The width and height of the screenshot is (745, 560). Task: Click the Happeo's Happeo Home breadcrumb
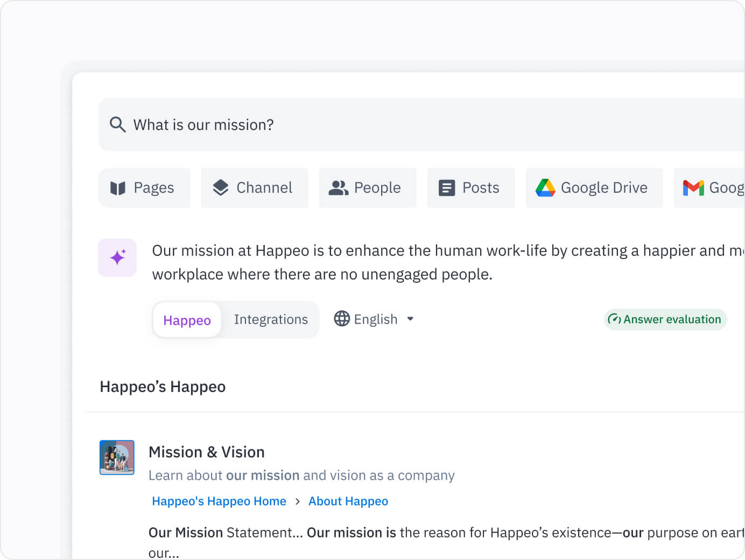(219, 501)
